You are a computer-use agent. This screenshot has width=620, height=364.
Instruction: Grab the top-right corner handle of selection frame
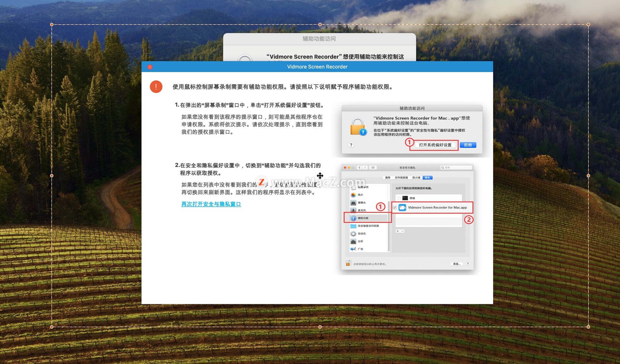(x=588, y=25)
